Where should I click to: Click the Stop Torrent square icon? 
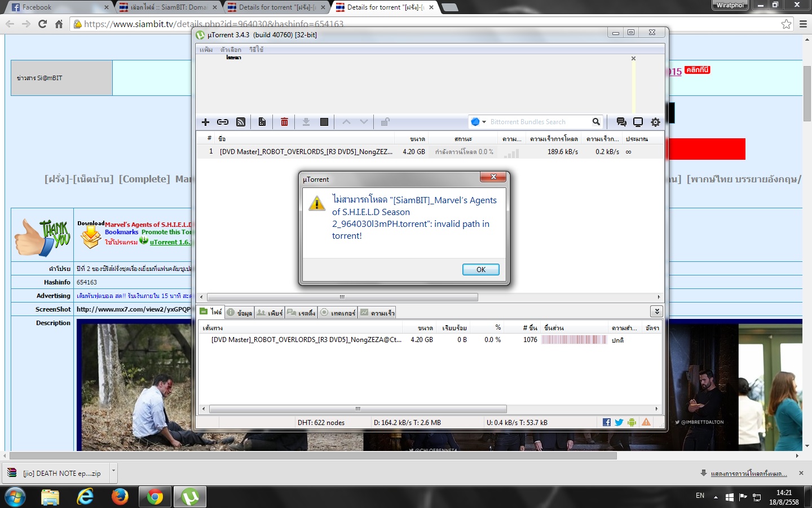324,122
